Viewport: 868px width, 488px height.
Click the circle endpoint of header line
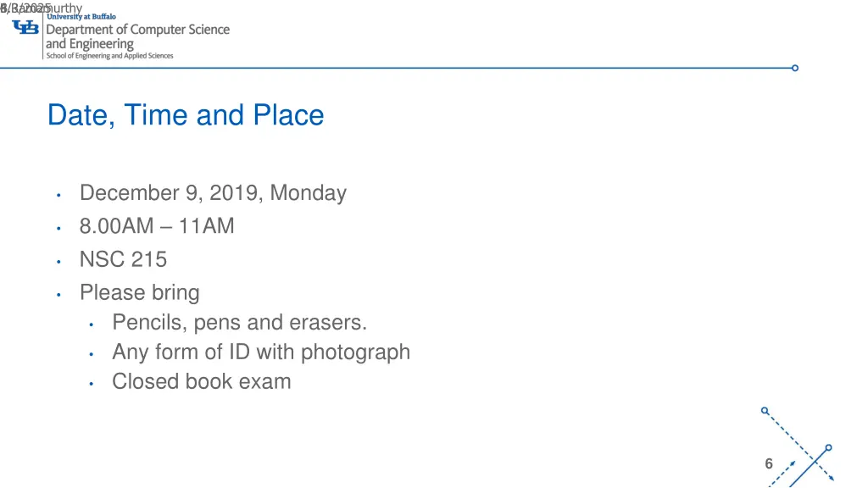(795, 68)
